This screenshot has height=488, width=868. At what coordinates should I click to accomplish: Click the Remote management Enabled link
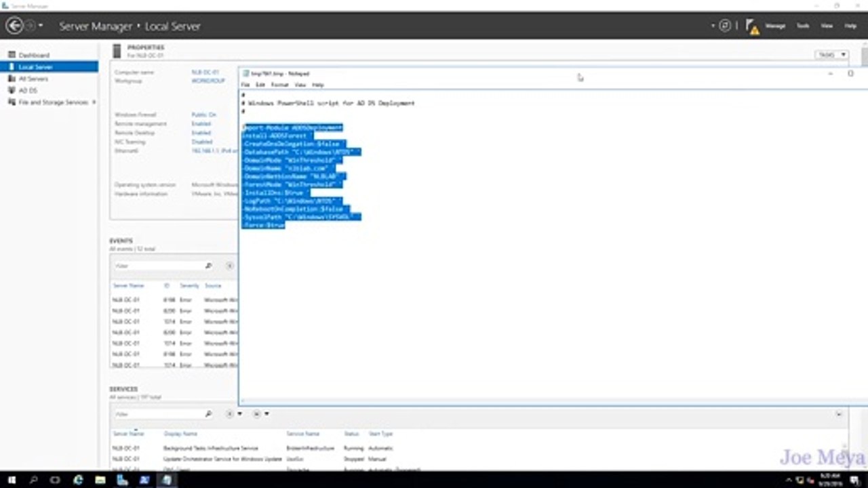201,124
